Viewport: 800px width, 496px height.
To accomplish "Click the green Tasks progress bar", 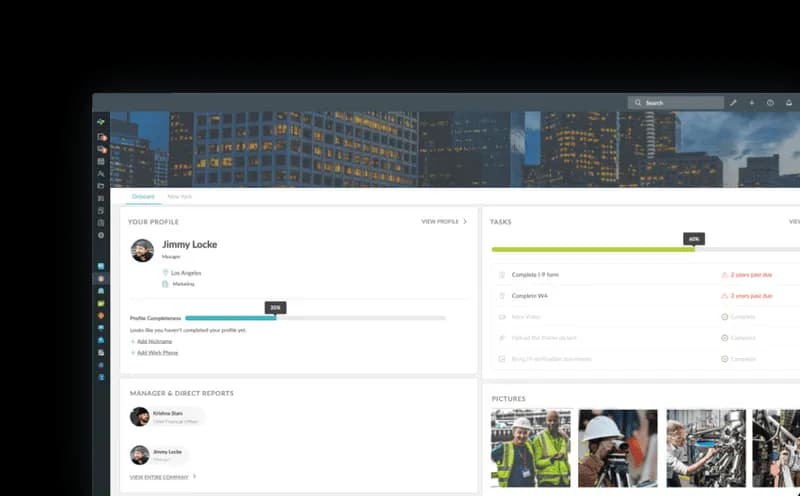I will click(x=593, y=250).
